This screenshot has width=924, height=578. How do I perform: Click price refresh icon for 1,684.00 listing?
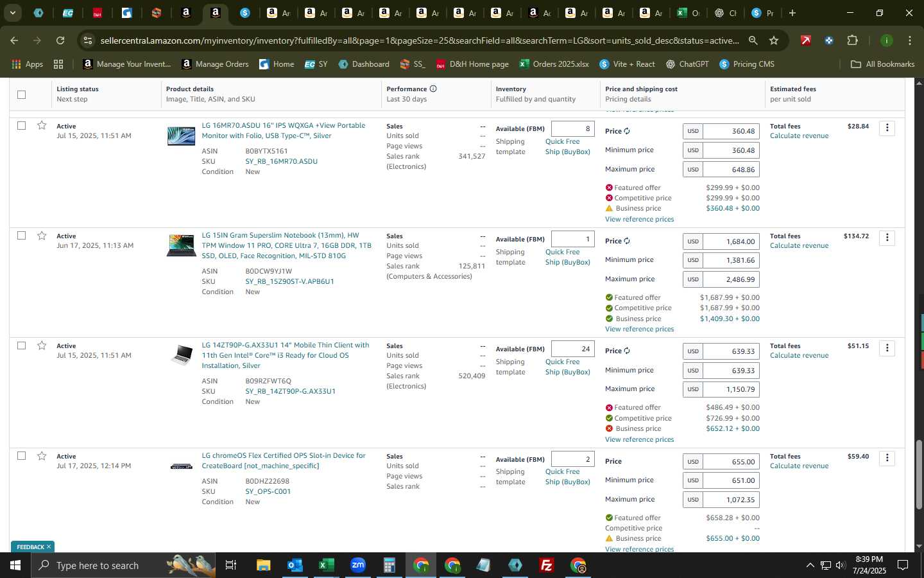pos(627,241)
